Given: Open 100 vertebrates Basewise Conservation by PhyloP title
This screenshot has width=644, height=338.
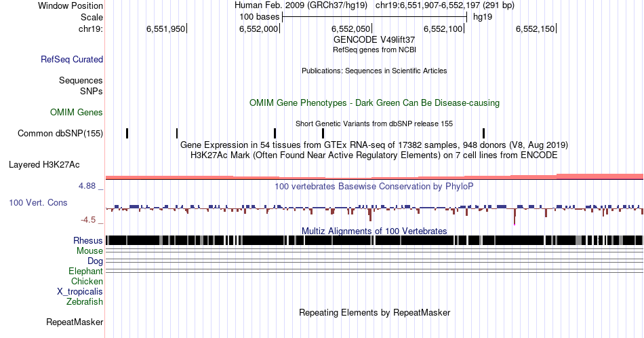Looking at the screenshot, I should coord(374,186).
